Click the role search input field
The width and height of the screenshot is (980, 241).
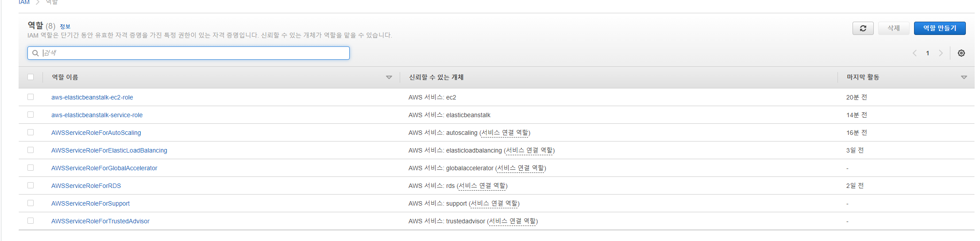189,53
